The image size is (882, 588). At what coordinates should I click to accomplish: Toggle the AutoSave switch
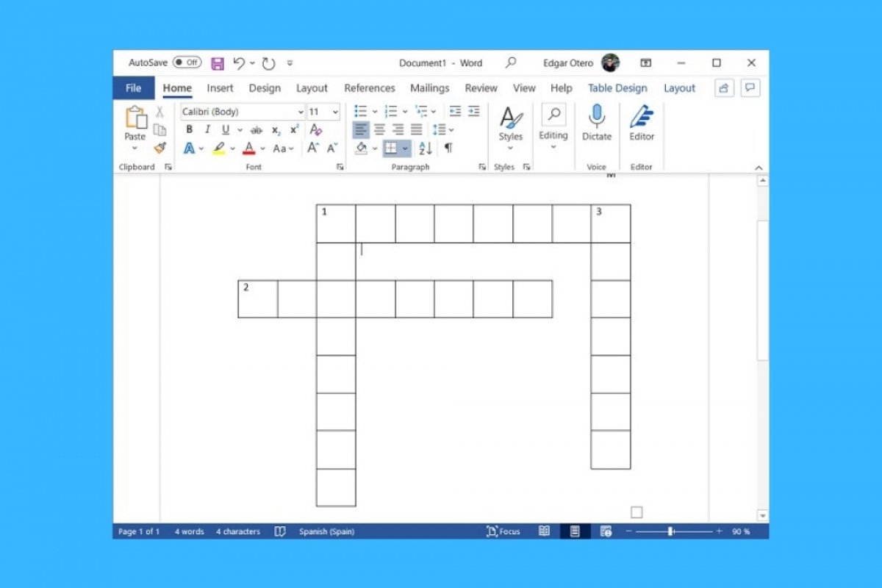pos(187,62)
